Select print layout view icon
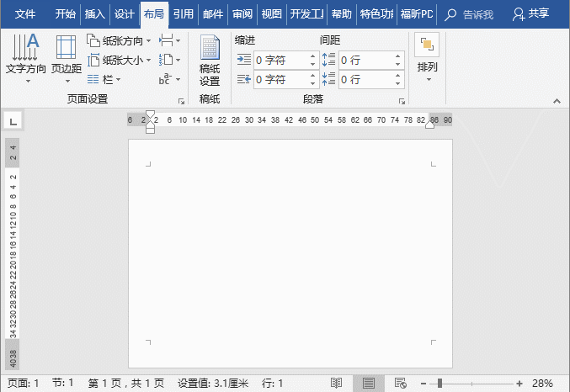Screen dimensions: 570x392 point(368,384)
